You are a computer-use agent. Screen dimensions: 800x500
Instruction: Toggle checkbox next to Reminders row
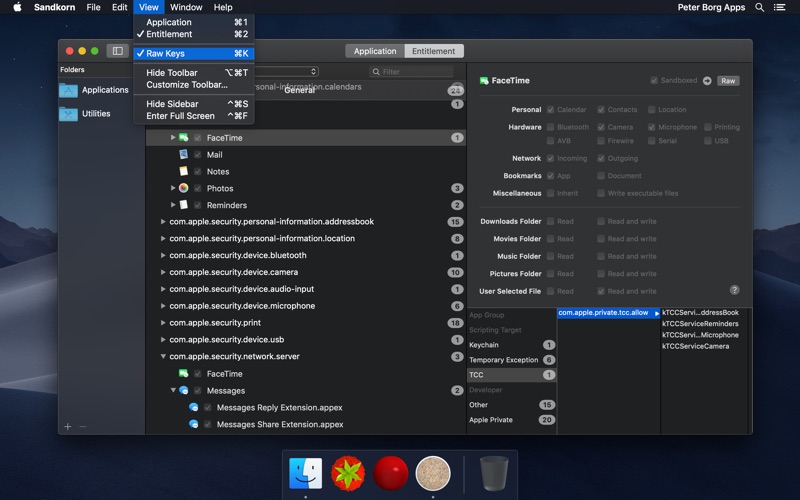197,205
